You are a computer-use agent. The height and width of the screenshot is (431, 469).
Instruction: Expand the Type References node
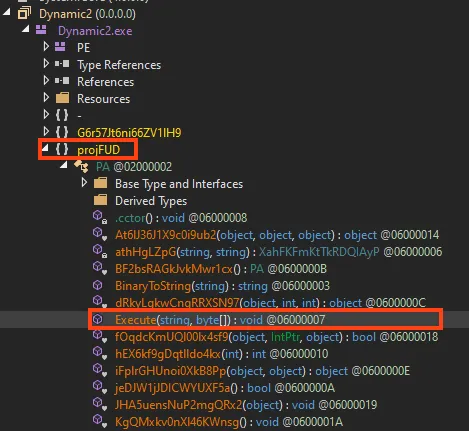pos(46,64)
